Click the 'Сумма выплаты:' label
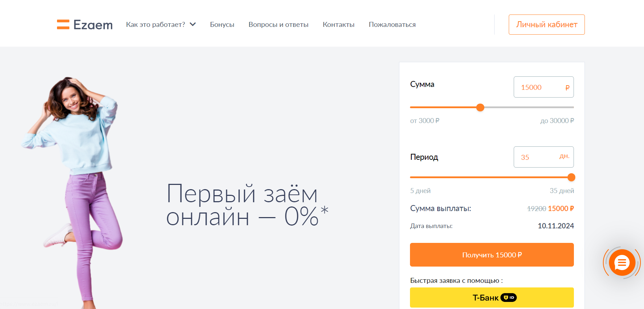 pyautogui.click(x=440, y=208)
